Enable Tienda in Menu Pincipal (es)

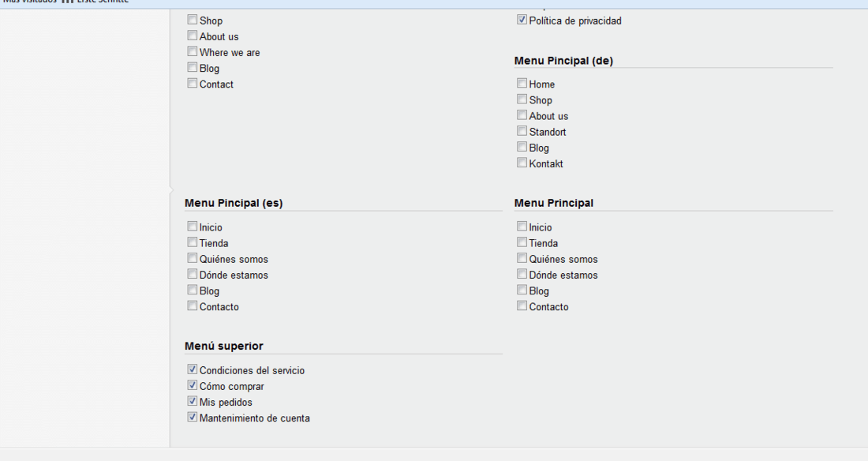pos(192,242)
